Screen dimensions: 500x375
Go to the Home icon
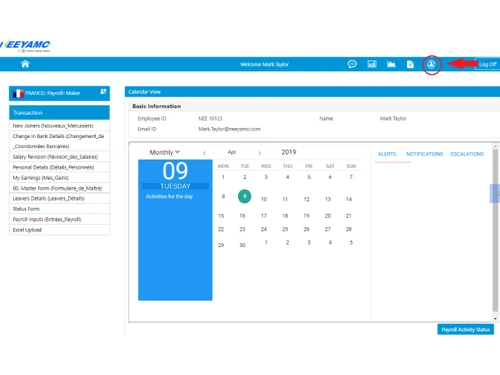25,64
